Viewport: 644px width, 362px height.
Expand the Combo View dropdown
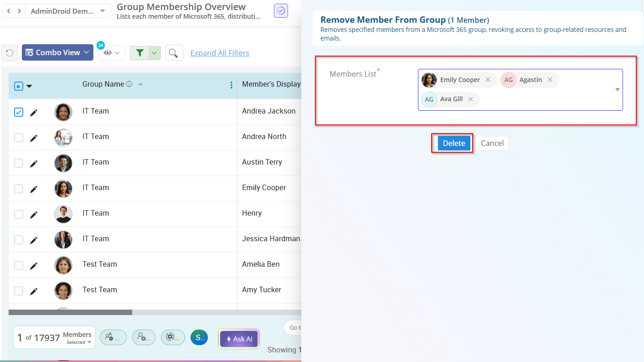pos(57,52)
